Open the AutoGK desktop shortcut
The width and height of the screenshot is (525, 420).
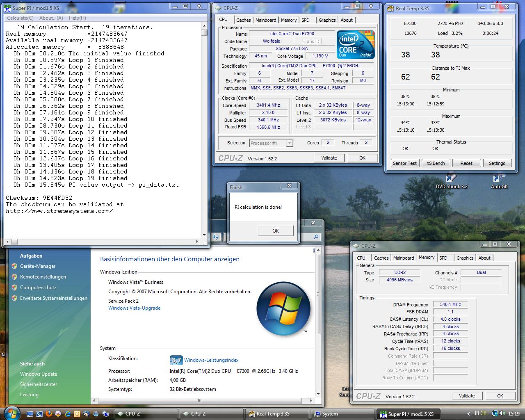tap(499, 179)
